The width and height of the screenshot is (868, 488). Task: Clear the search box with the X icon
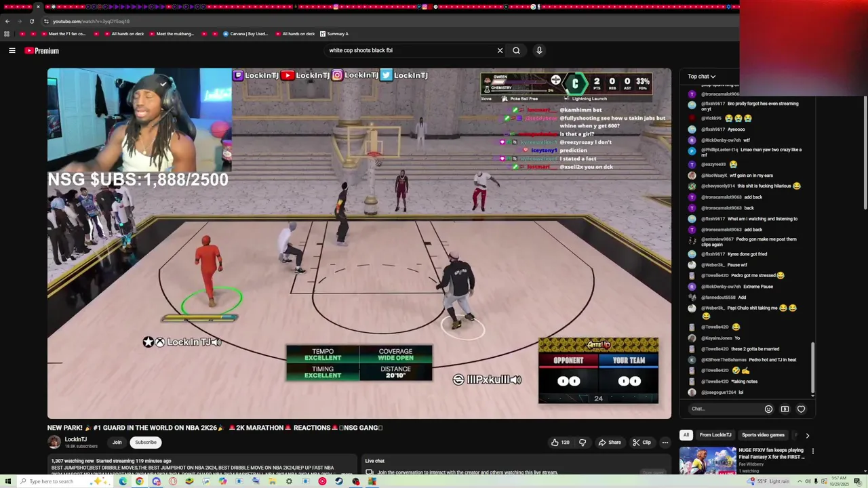[500, 50]
